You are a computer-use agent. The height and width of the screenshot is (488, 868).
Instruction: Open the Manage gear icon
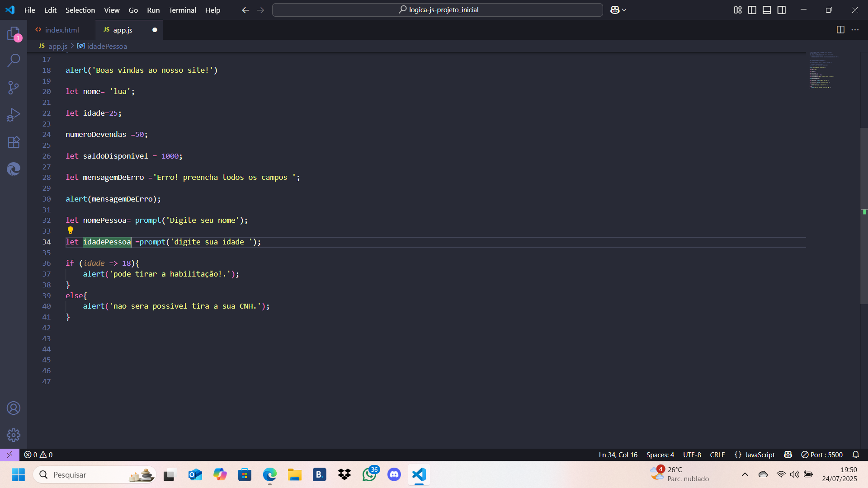pyautogui.click(x=14, y=435)
